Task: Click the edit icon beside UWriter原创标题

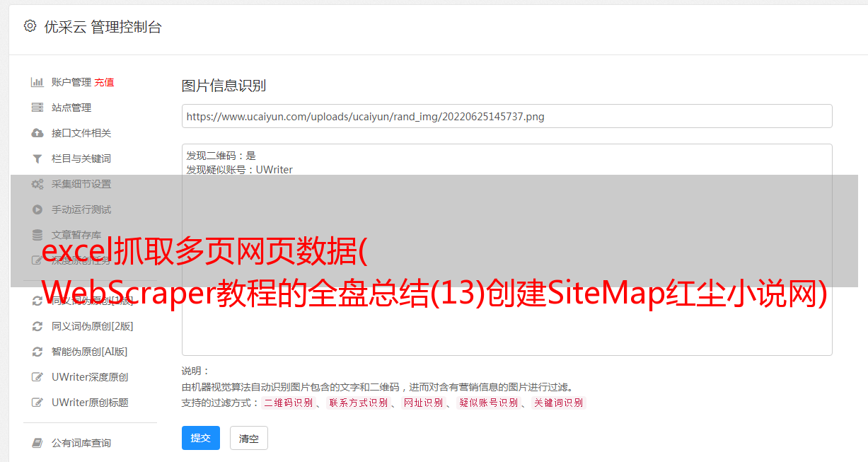Action: pos(37,403)
